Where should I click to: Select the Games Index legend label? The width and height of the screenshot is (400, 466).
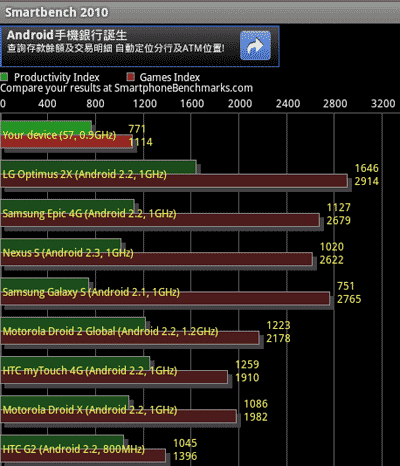(x=170, y=77)
